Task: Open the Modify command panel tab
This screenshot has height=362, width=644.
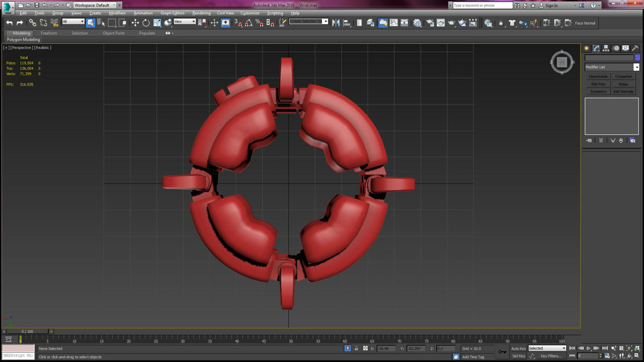Action: click(596, 48)
